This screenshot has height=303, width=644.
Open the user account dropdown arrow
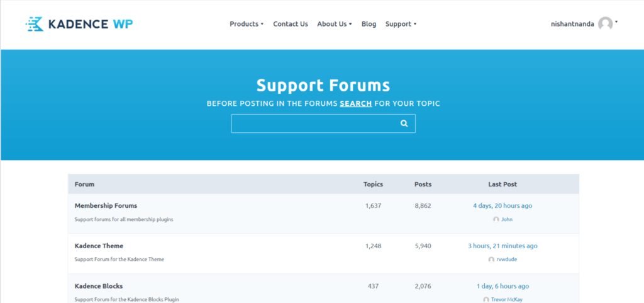tap(616, 22)
